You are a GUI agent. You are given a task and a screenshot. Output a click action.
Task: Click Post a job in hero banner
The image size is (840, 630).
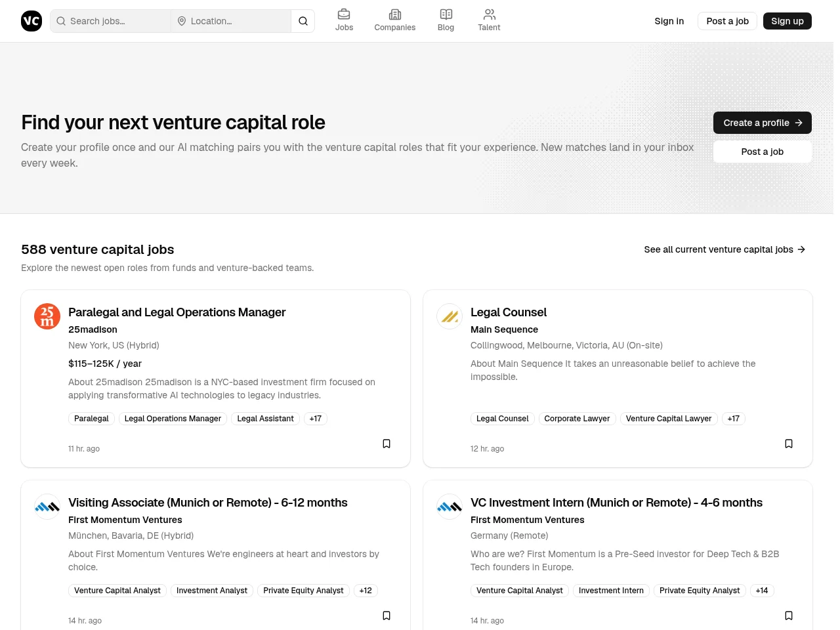pos(763,152)
